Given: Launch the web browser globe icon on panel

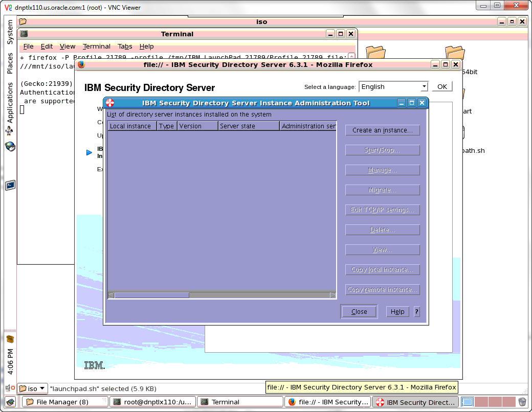Looking at the screenshot, I should pyautogui.click(x=10, y=147).
